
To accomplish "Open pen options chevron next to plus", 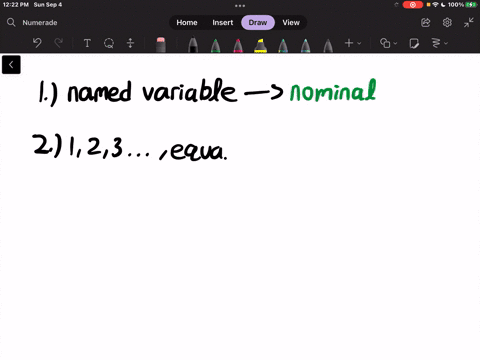I will [x=359, y=43].
